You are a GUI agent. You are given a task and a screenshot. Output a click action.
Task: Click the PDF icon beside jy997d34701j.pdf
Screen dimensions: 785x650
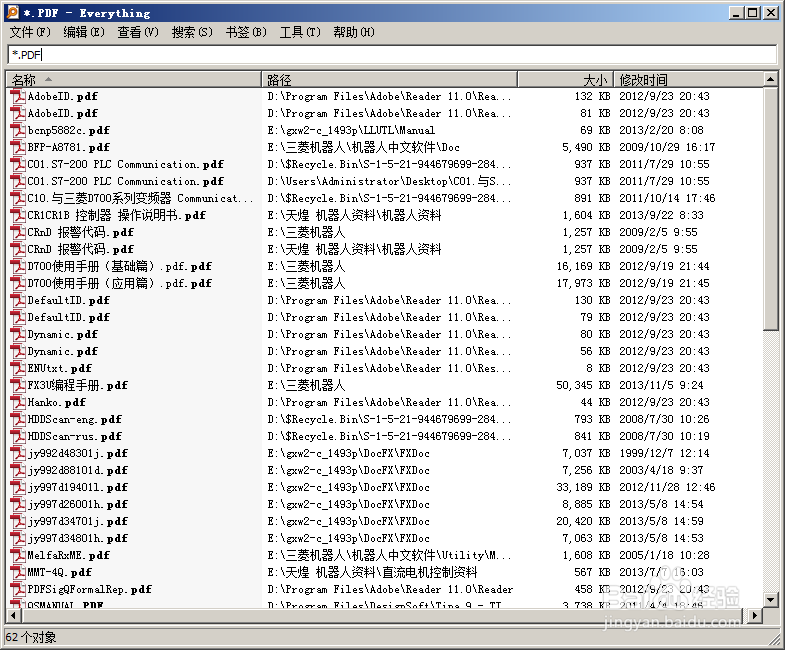pyautogui.click(x=18, y=522)
